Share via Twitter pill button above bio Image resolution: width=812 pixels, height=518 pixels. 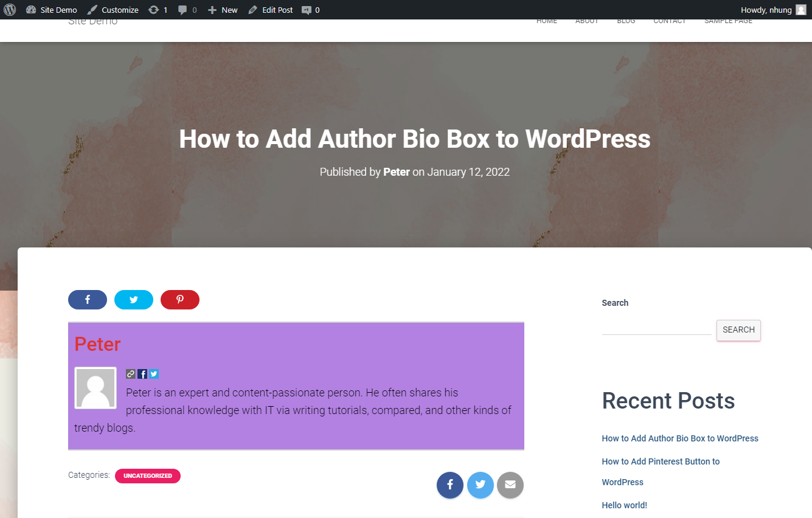[134, 300]
